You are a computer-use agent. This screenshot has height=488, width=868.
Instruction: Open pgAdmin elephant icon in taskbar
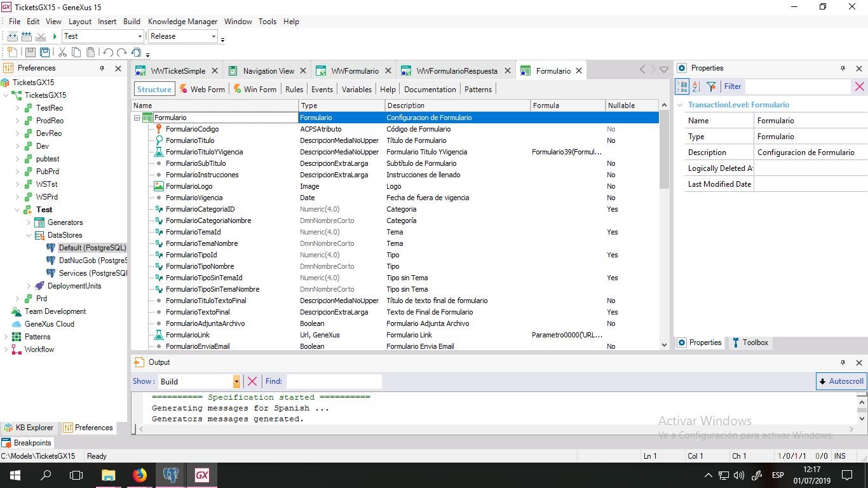170,475
